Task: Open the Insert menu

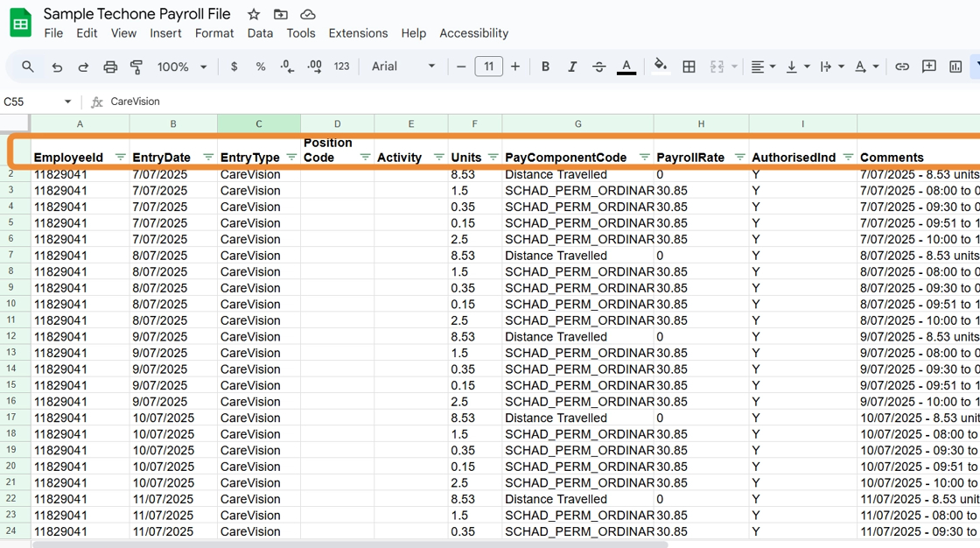Action: point(165,33)
